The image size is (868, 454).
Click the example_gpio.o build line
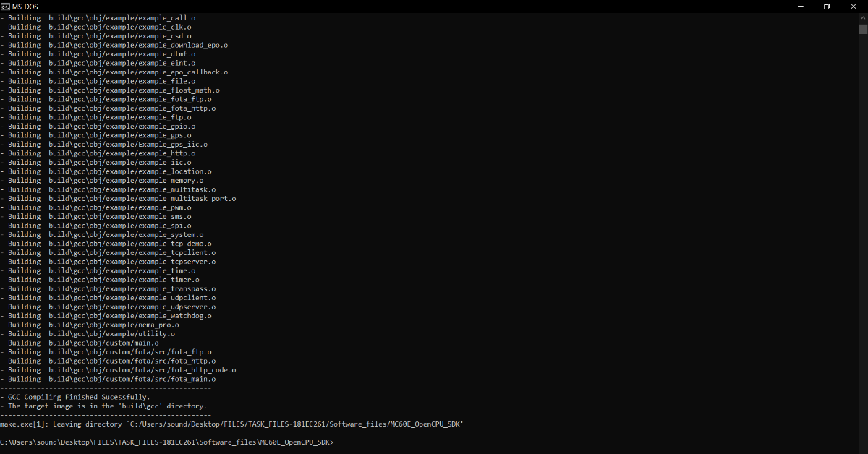click(98, 127)
